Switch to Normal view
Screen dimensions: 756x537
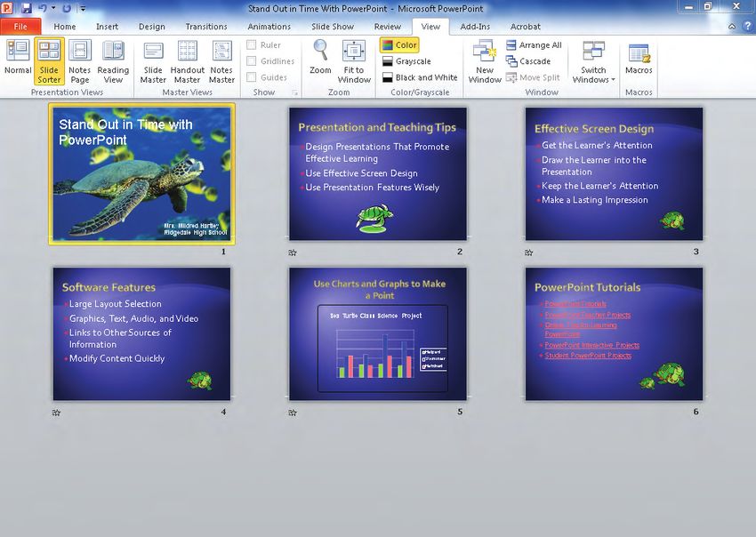click(x=18, y=57)
